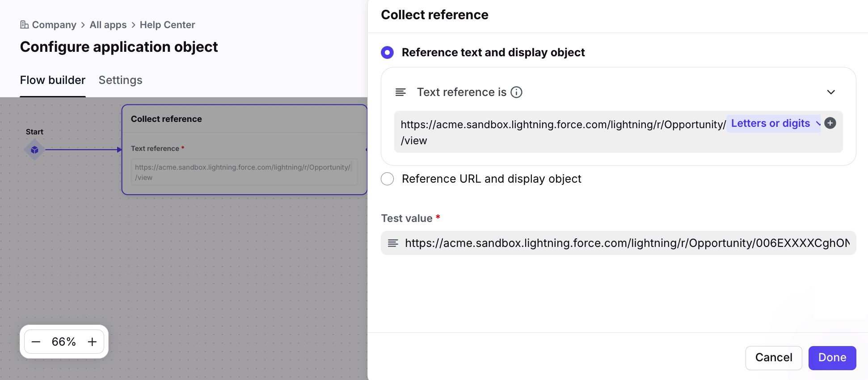Viewport: 868px width, 380px height.
Task: Click the plus icon to add pattern token
Action: point(830,123)
